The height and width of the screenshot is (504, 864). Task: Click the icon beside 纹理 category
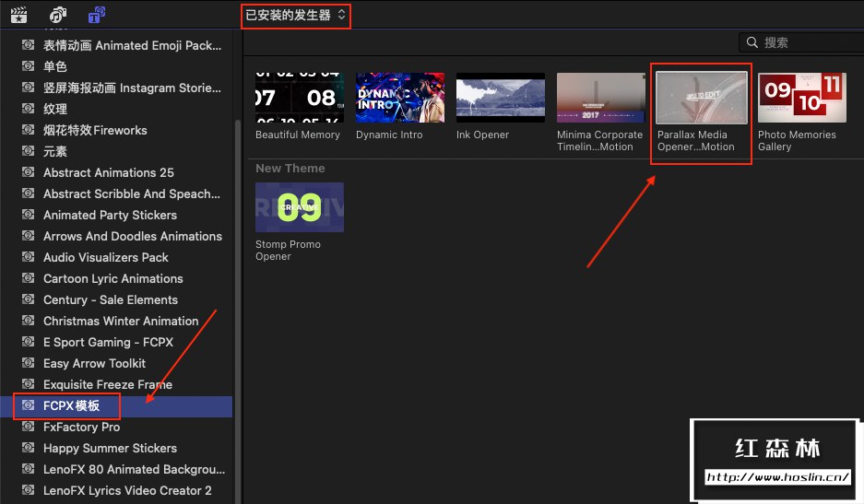pyautogui.click(x=28, y=109)
